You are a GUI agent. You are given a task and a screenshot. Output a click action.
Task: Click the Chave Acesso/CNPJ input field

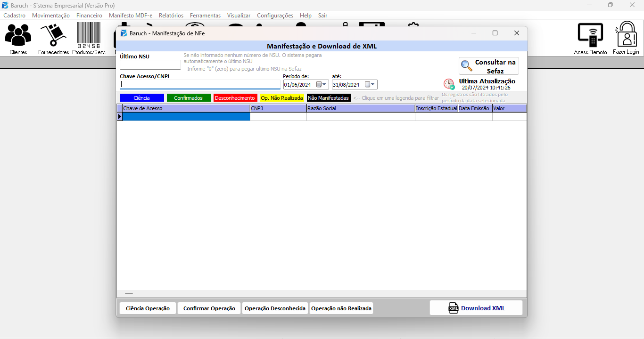pyautogui.click(x=200, y=84)
